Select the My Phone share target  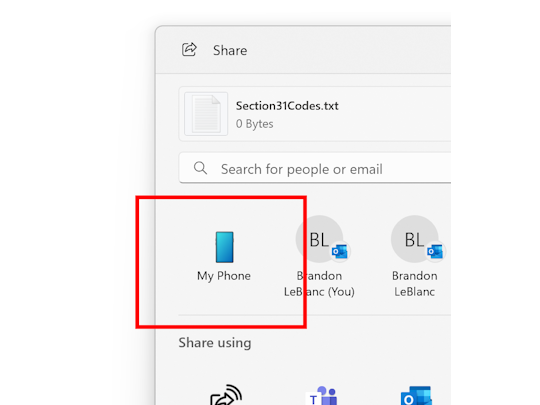coord(224,257)
